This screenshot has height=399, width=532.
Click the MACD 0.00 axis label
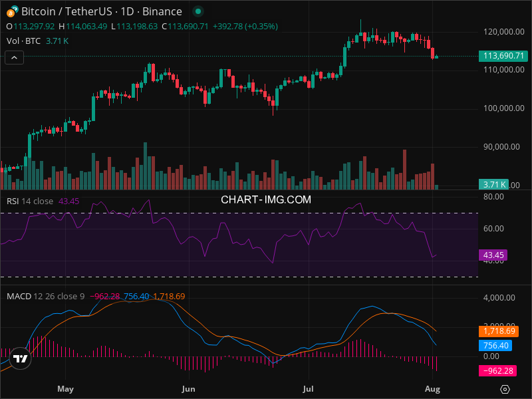click(491, 356)
